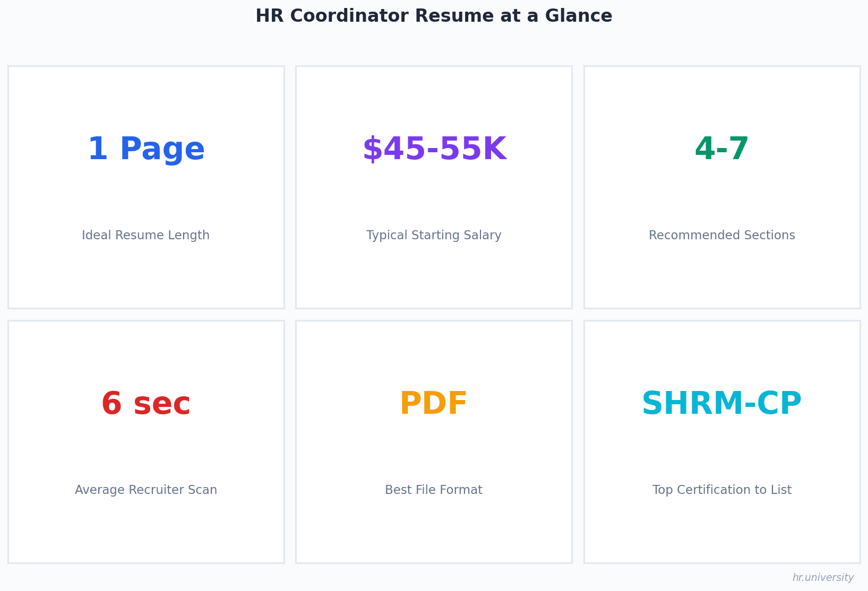This screenshot has height=591, width=868.
Task: Select the 'Typical Starting Salary' caption
Action: pyautogui.click(x=434, y=236)
